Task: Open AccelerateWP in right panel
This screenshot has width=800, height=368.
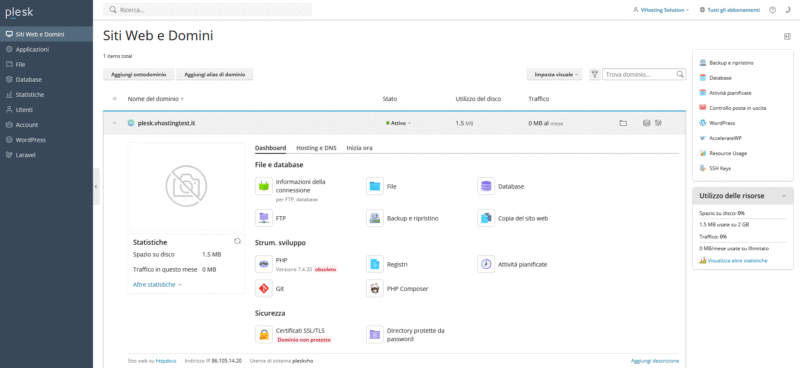Action: click(x=725, y=138)
